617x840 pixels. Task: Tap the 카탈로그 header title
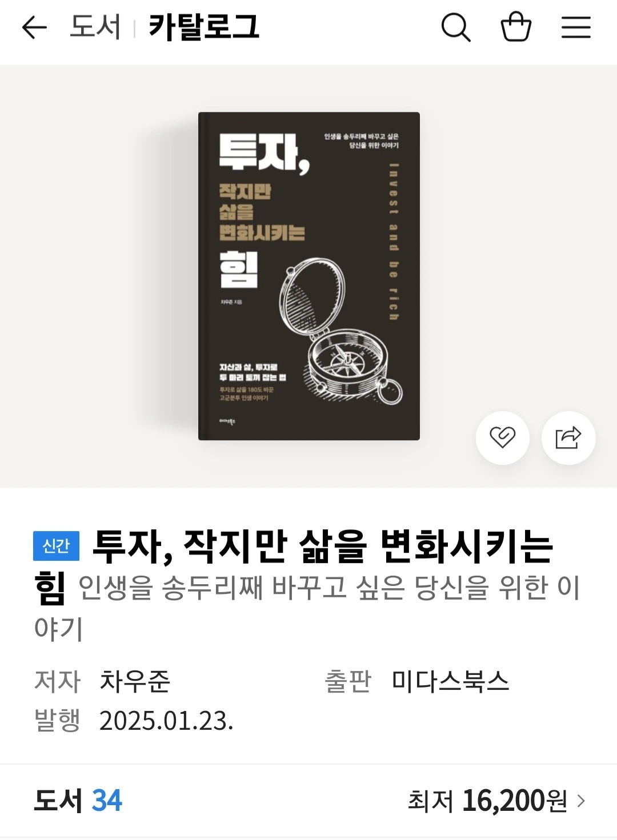204,27
